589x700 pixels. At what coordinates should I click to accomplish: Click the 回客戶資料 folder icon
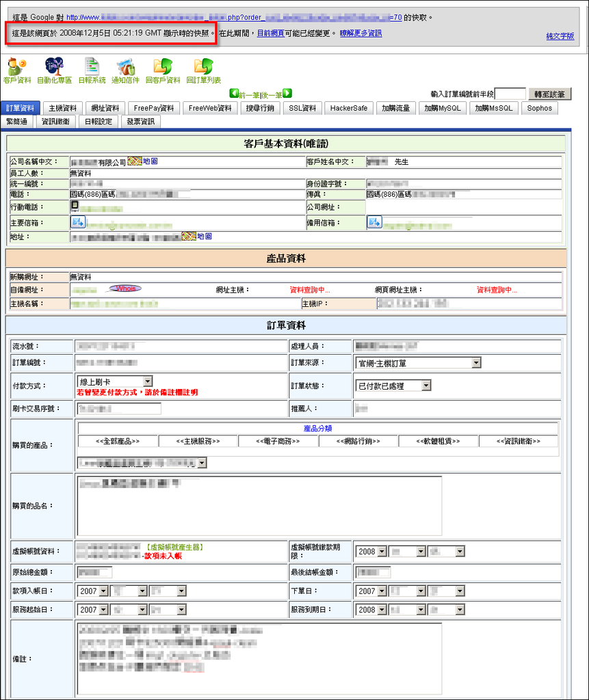click(163, 70)
